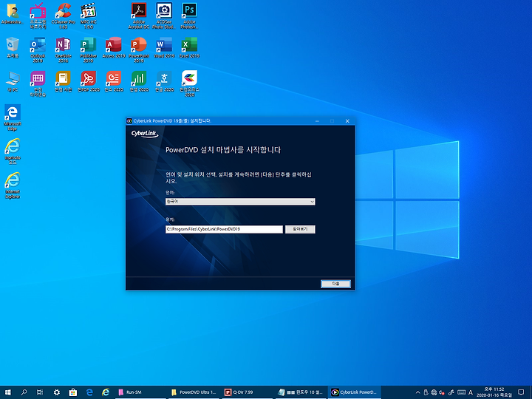Image resolution: width=532 pixels, height=399 pixels.
Task: Open Adobe Photoshop desktop icon
Action: coord(189,16)
